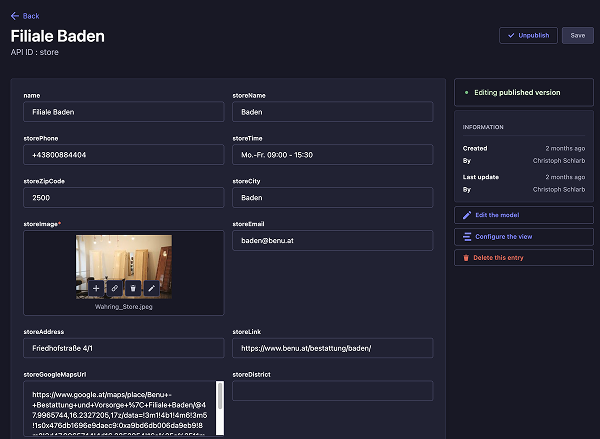
Task: Click the Edit the model pencil icon
Action: click(467, 215)
